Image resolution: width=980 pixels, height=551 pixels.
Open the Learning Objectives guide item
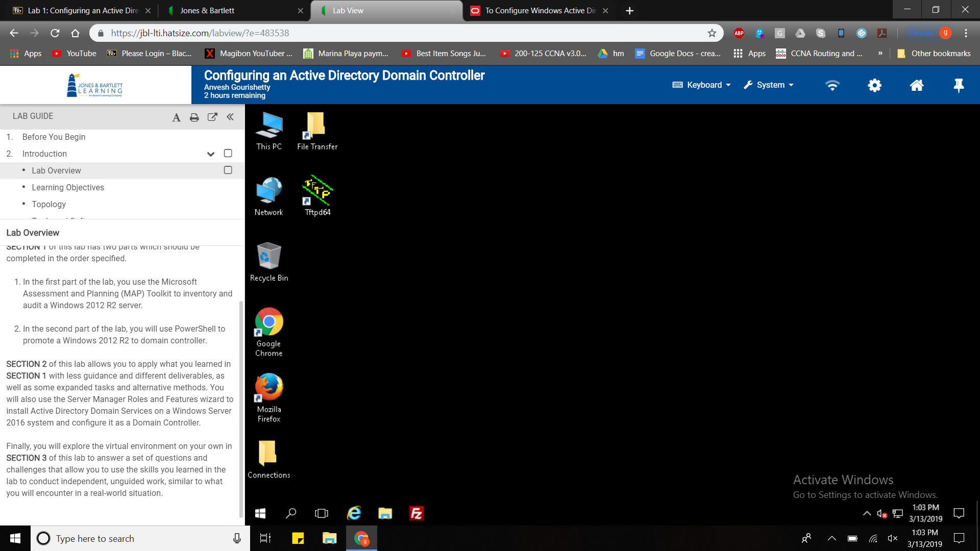pos(68,187)
